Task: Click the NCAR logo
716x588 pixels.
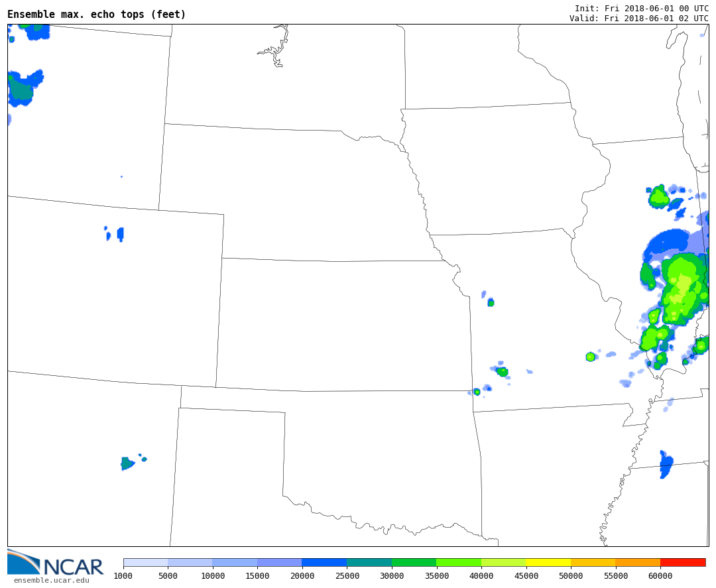Action: 55,563
